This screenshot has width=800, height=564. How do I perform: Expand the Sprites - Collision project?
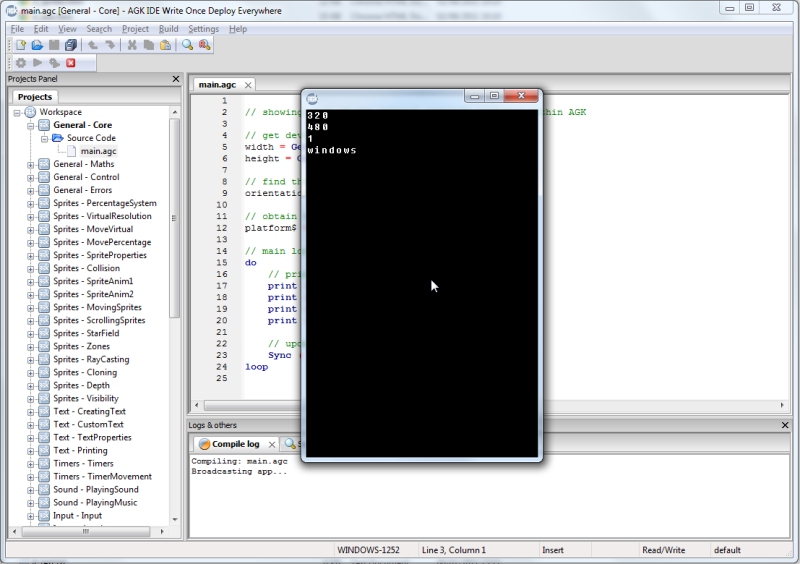[31, 268]
